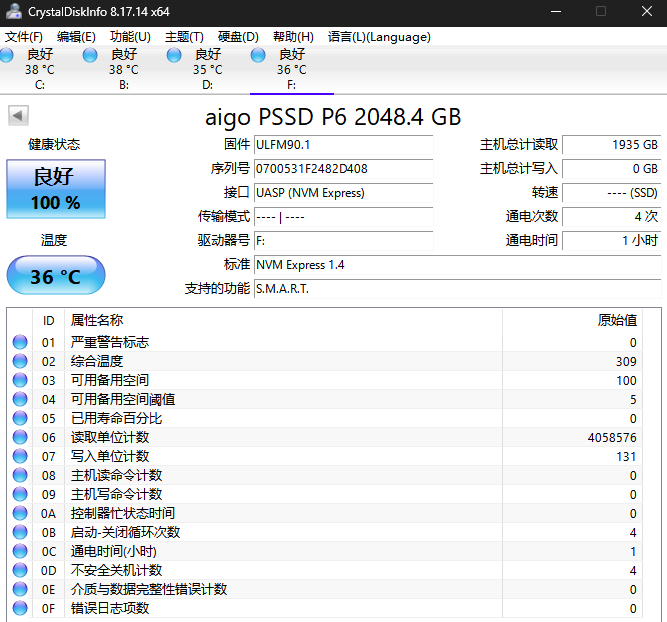This screenshot has width=667, height=622.
Task: Click the transfer mode field ---- | ----
Action: click(343, 217)
